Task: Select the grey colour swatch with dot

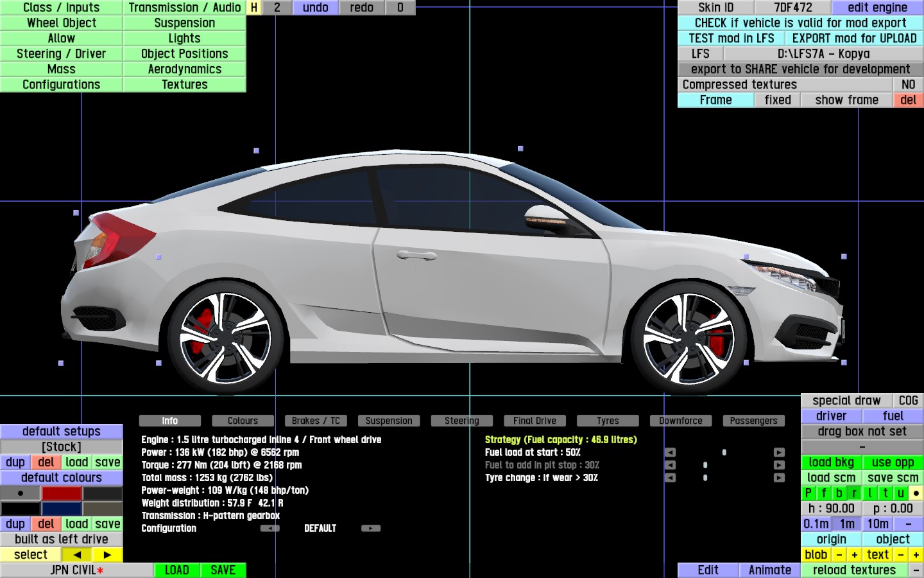Action: pos(21,493)
